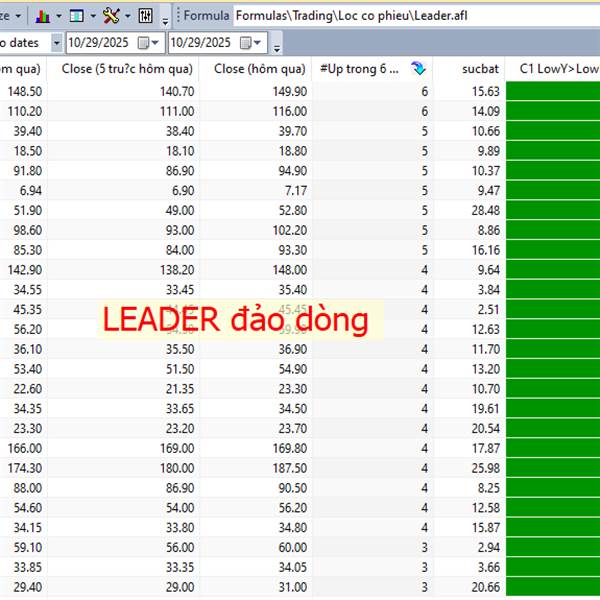
Task: Select cell with value 39.70
Action: tap(255, 131)
